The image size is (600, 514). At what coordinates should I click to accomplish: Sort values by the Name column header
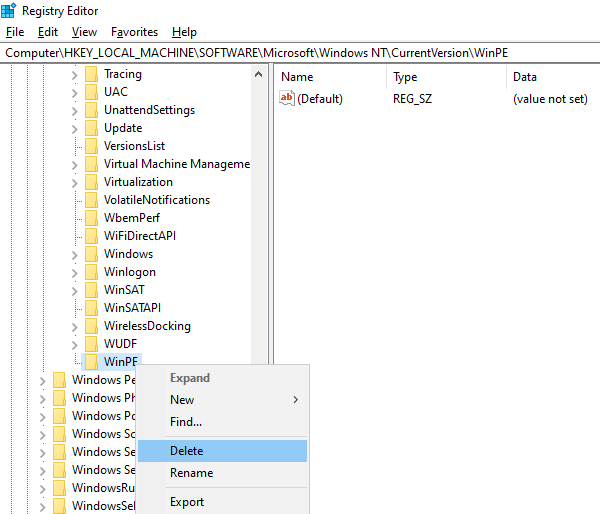pos(330,77)
